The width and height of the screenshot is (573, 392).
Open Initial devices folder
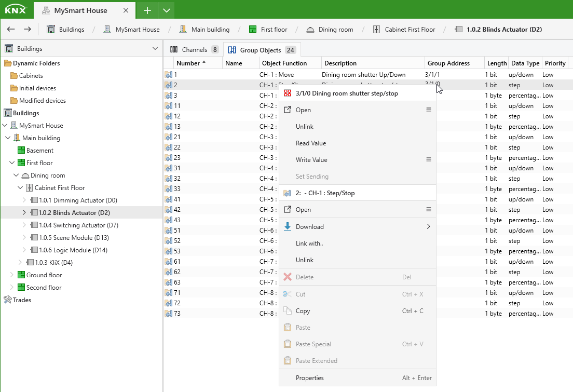point(37,88)
